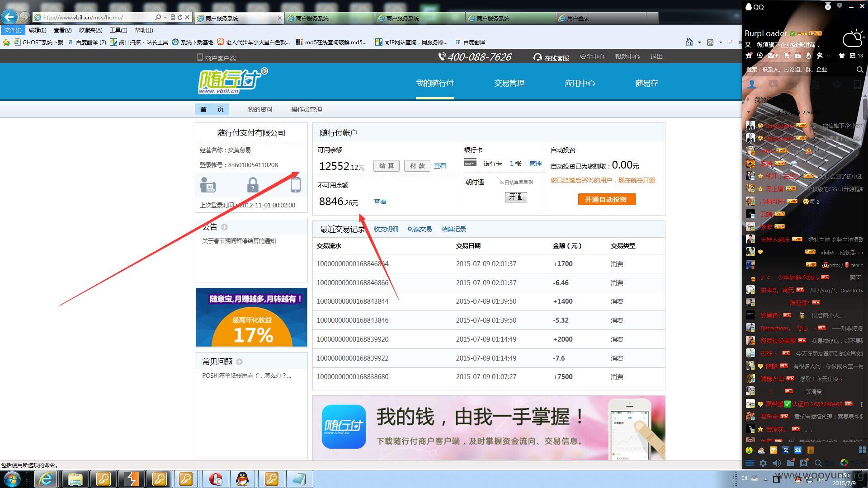
Task: Click 管理 beside 银行卡
Action: (x=535, y=164)
